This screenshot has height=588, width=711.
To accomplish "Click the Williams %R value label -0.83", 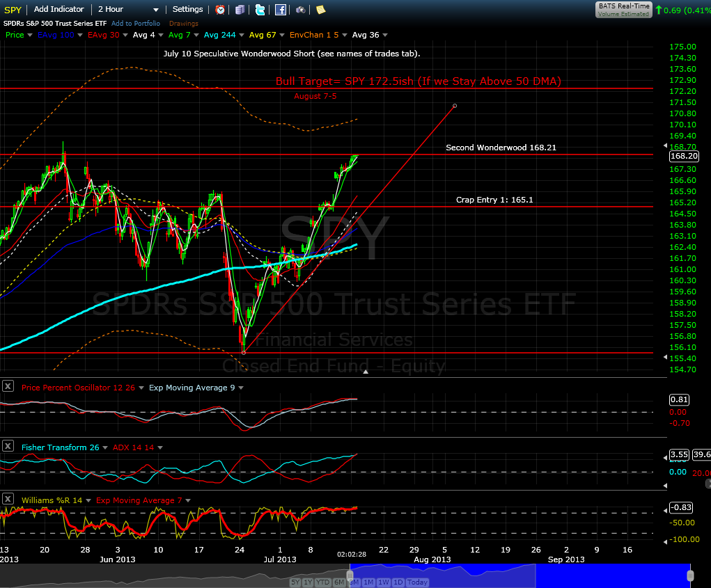I will click(x=681, y=507).
